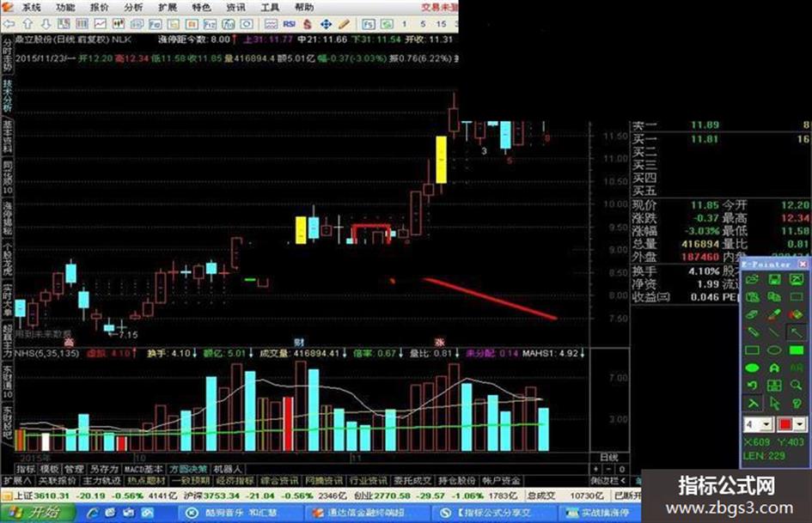Open the 分析 menu
Viewport: 812px width, 523px height.
(133, 7)
